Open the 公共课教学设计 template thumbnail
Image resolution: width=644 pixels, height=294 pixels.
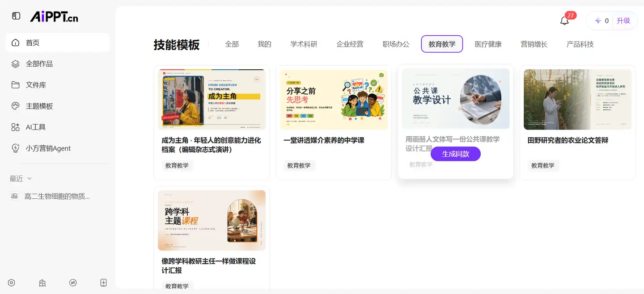click(x=456, y=99)
